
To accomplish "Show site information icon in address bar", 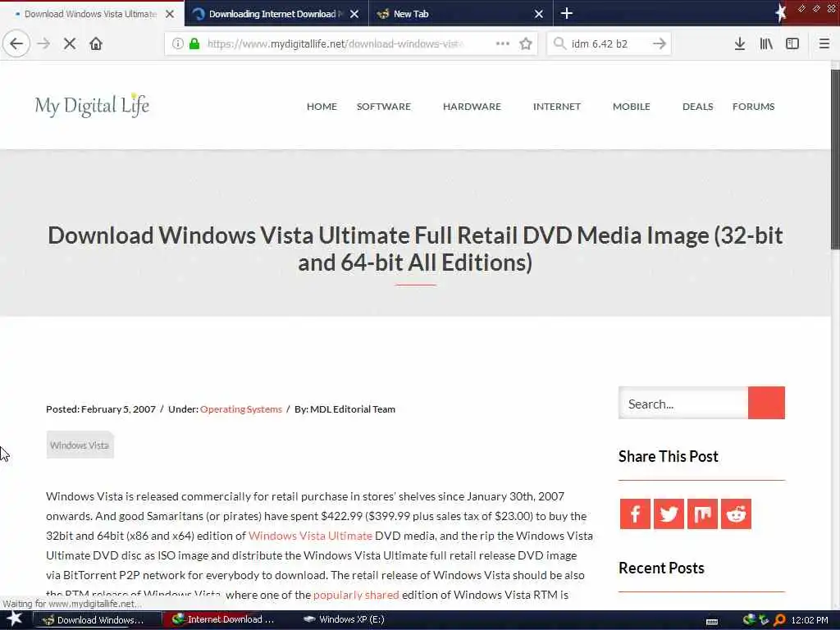I will click(x=177, y=43).
